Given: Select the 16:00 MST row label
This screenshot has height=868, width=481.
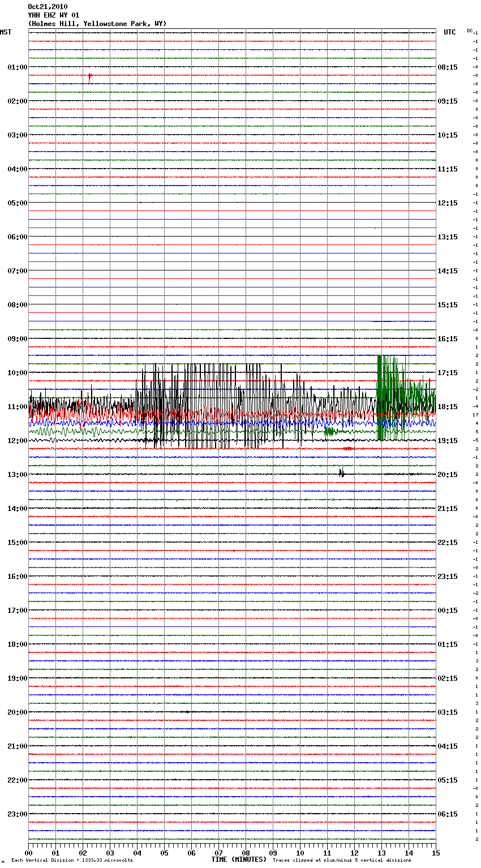Looking at the screenshot, I should click(18, 577).
